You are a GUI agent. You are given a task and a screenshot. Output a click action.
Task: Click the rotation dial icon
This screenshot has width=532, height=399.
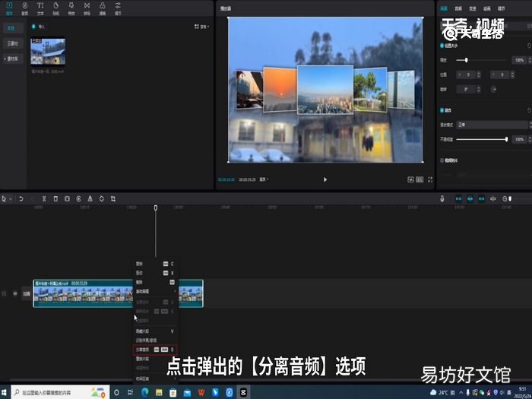[x=494, y=89]
